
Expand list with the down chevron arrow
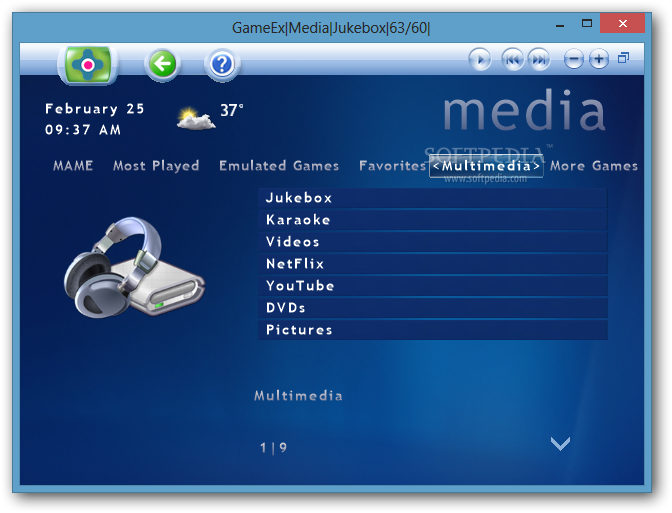560,444
